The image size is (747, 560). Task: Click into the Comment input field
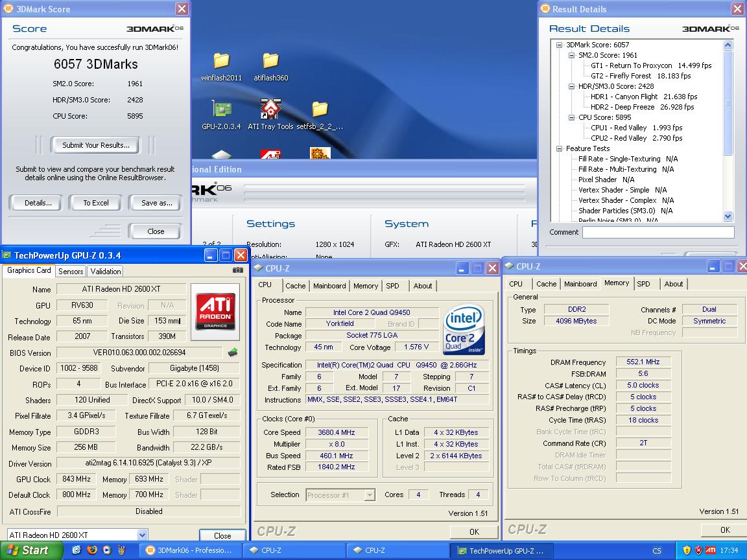658,232
